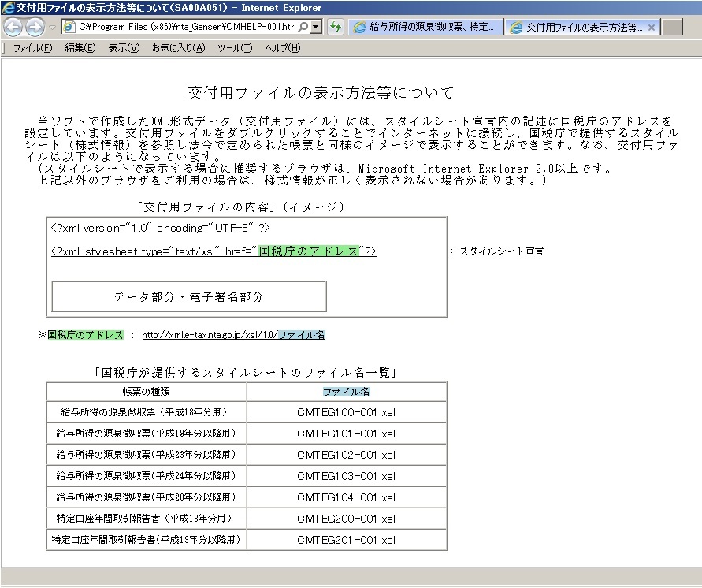Open the お気に入り(A) menu
The width and height of the screenshot is (702, 588).
178,48
